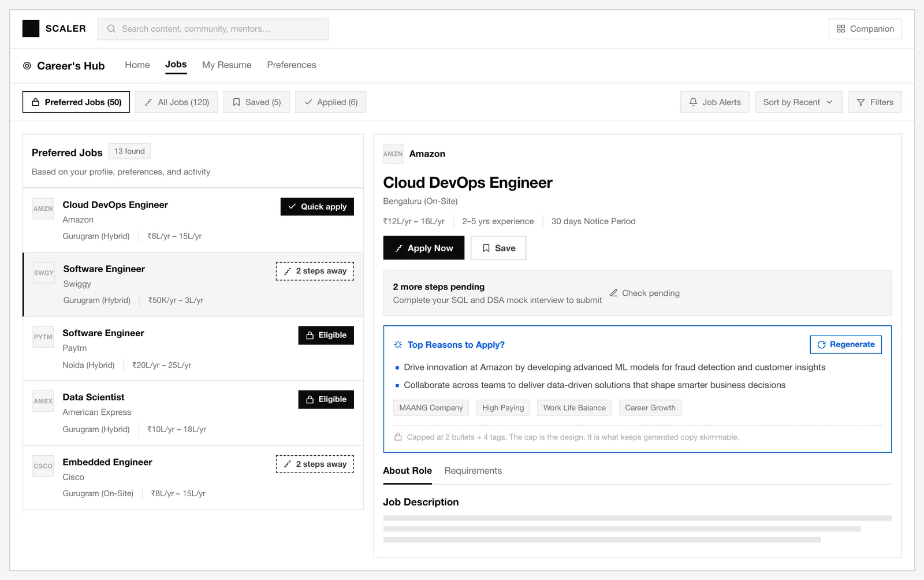Viewport: 924px width, 580px height.
Task: Click the Gurugram (On-Site) location text
Action: pos(98,493)
